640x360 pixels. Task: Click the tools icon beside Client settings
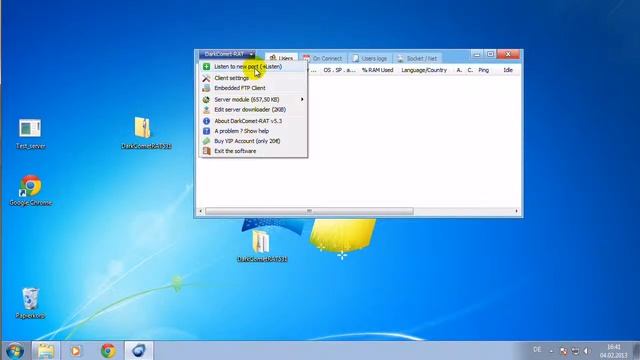[x=207, y=78]
